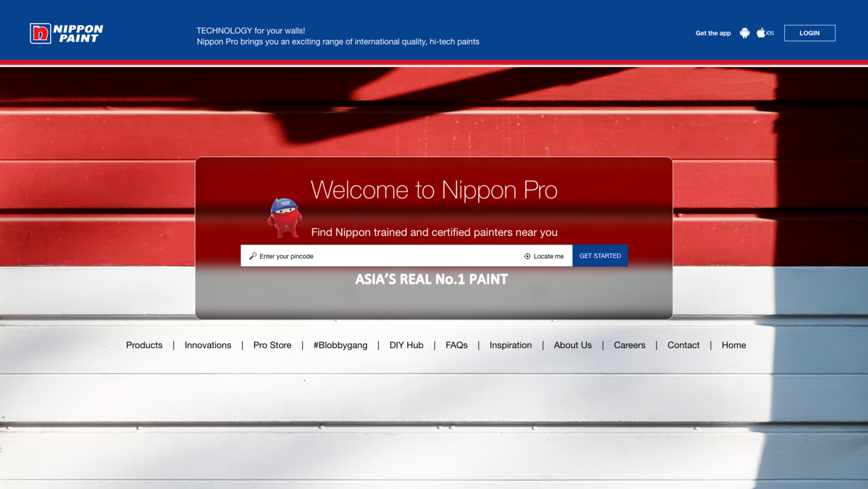Navigate to the Careers page
The height and width of the screenshot is (489, 868).
[629, 345]
